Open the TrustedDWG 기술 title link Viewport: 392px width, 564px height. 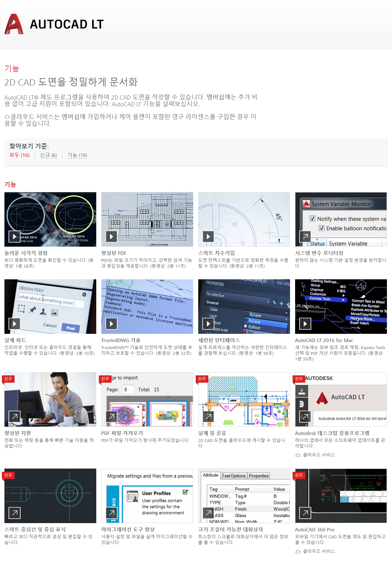coord(121,340)
